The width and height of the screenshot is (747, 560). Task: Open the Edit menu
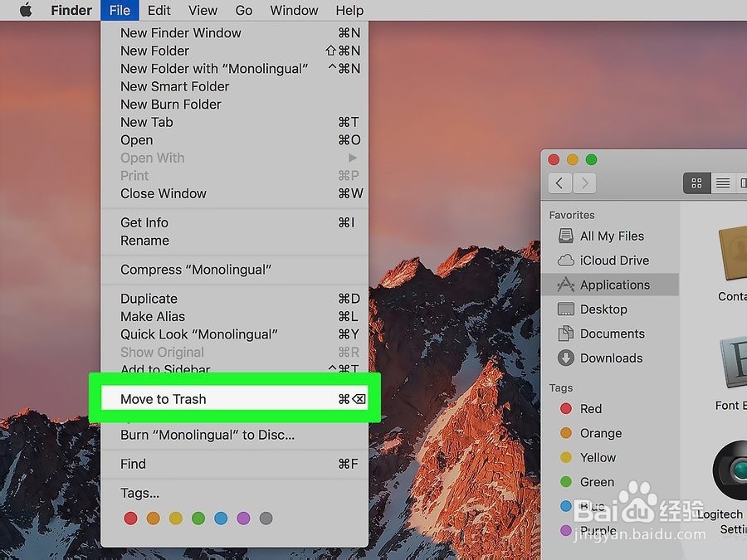point(159,10)
